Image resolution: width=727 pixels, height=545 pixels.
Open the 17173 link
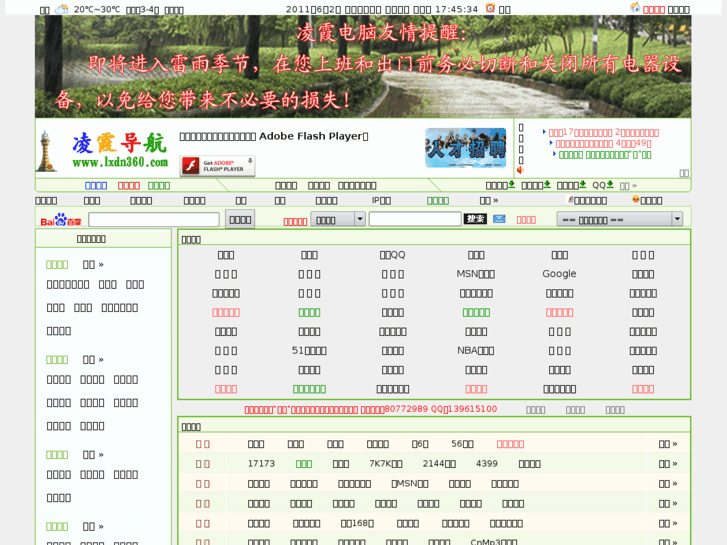pyautogui.click(x=261, y=464)
